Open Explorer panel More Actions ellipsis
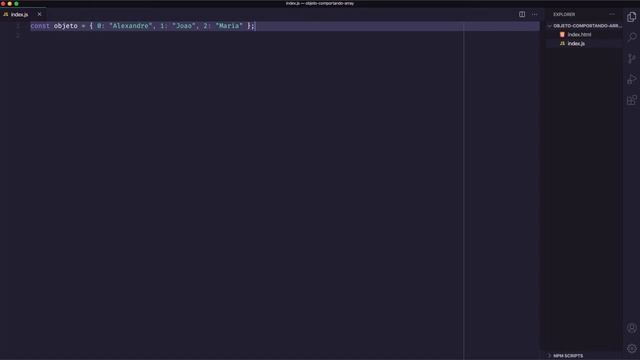This screenshot has height=360, width=640. click(x=611, y=14)
